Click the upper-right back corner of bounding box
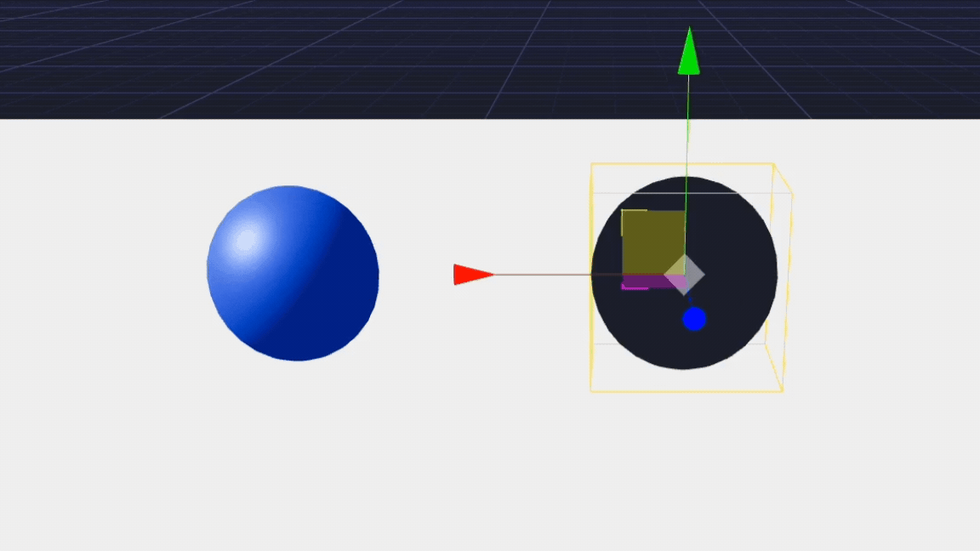This screenshot has height=551, width=980. pos(792,193)
